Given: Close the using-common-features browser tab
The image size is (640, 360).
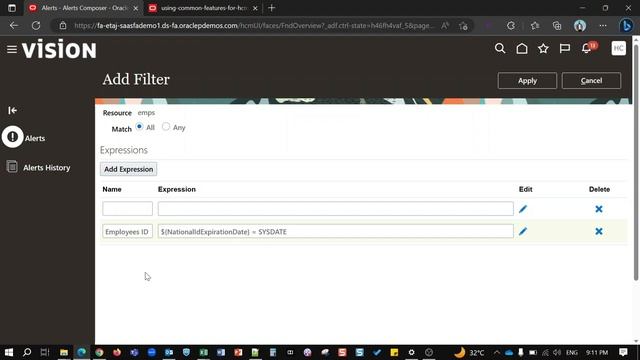Looking at the screenshot, I should click(x=255, y=8).
